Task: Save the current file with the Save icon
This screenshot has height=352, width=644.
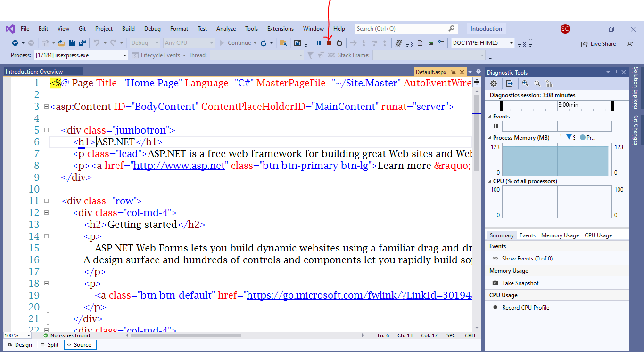Action: click(72, 43)
